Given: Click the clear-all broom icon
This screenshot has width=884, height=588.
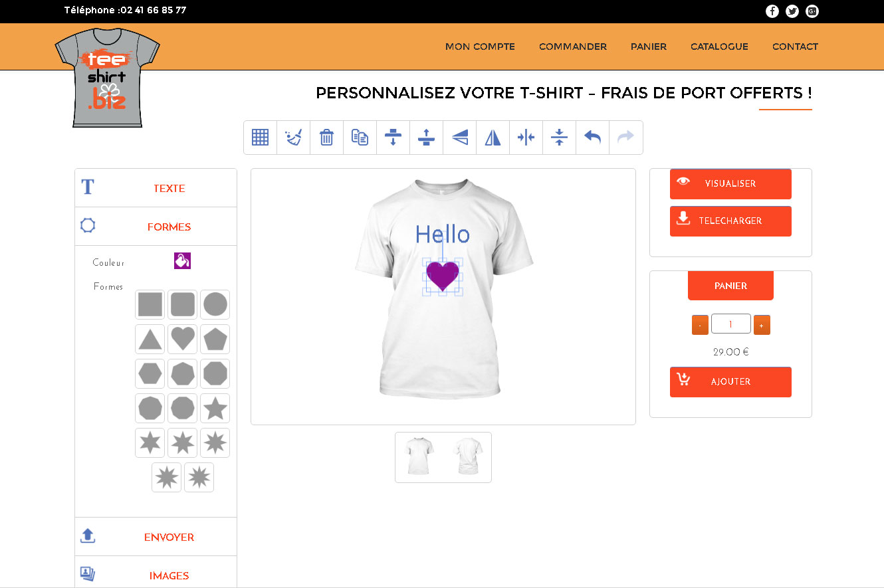Looking at the screenshot, I should (x=293, y=138).
